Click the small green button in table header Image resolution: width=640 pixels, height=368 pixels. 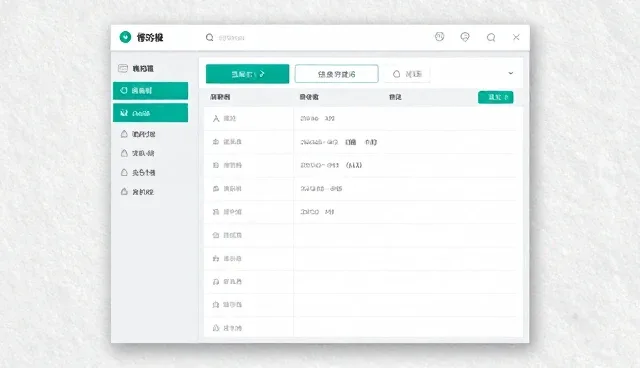pos(496,97)
